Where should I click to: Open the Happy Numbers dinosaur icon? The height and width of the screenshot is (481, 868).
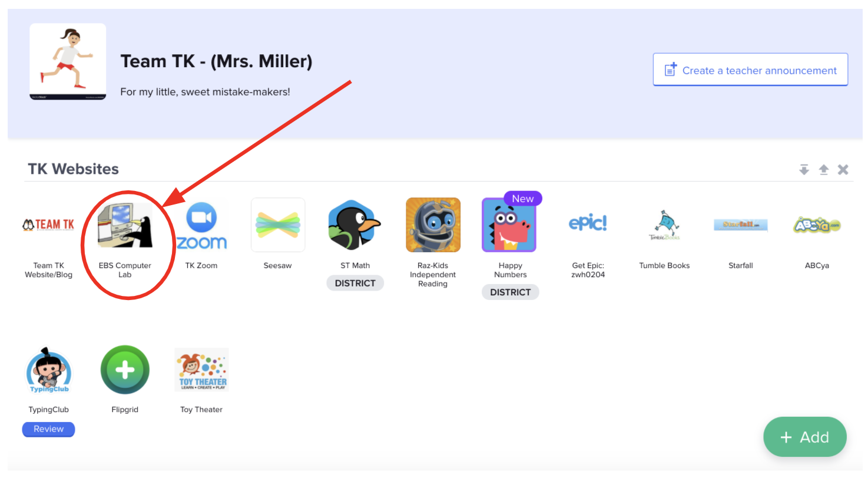(509, 225)
